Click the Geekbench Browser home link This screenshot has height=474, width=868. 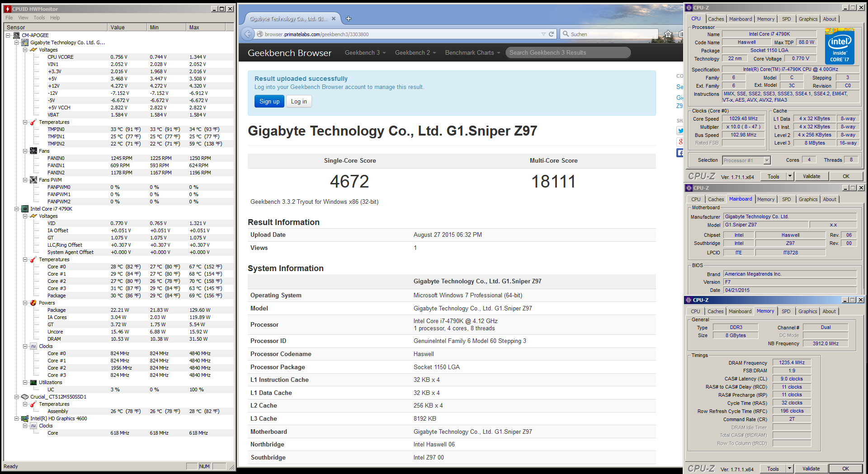tap(289, 53)
